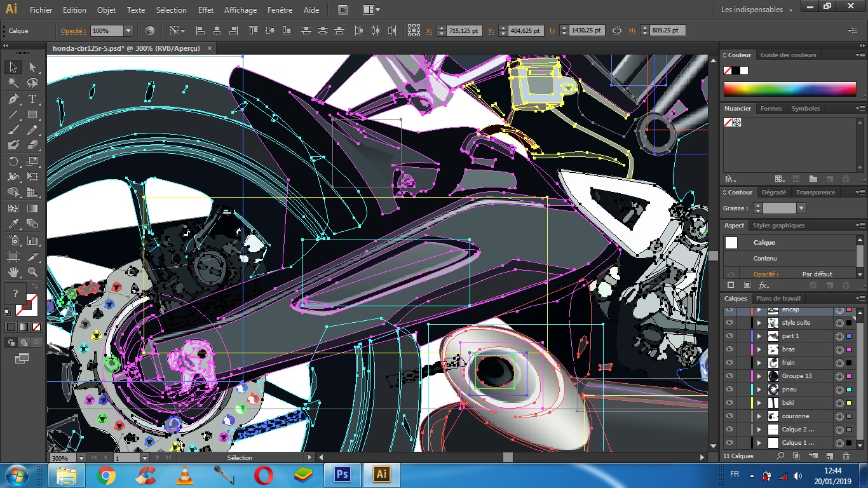This screenshot has height=488, width=868.
Task: Select the Hand tool
Action: 13,272
